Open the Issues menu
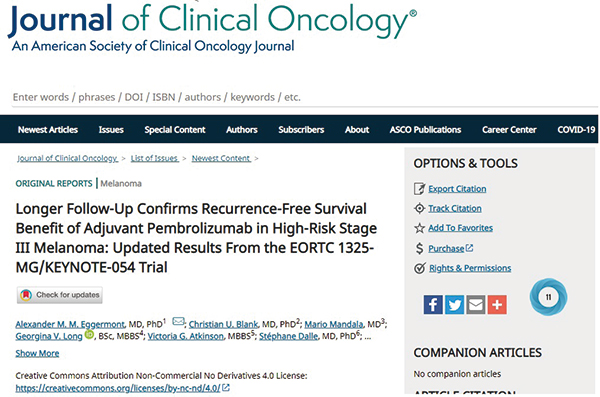The width and height of the screenshot is (600, 397). tap(111, 130)
